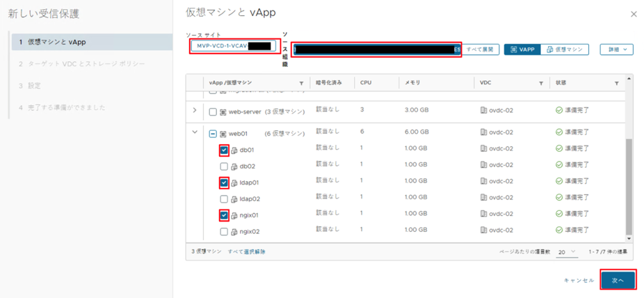Click the VM icon beside ngix01
This screenshot has height=298, width=644.
pos(234,215)
